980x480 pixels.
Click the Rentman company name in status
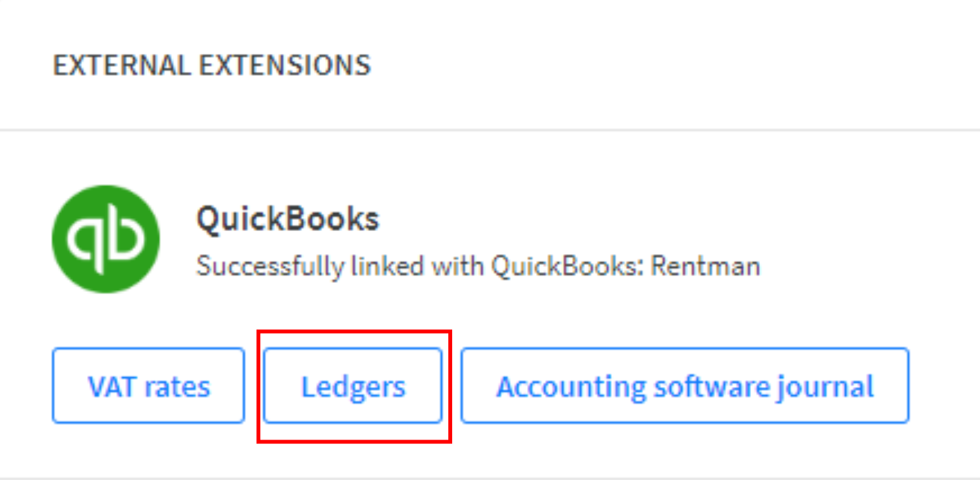pyautogui.click(x=705, y=266)
